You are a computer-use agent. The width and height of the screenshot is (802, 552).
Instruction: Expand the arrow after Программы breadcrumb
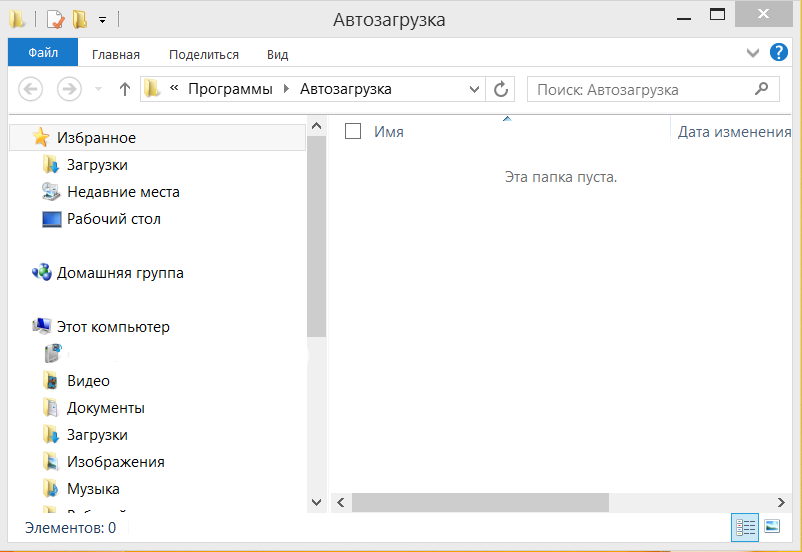[x=286, y=89]
